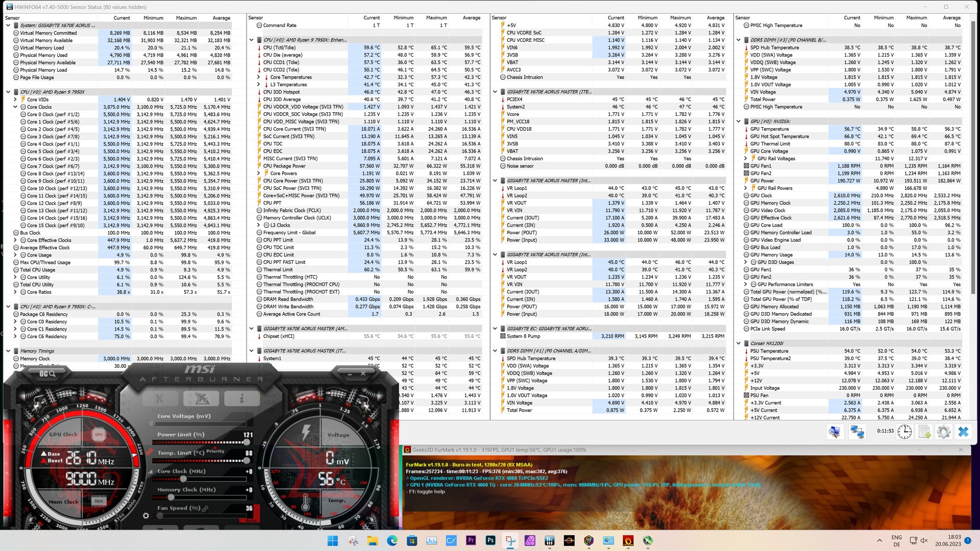Collapse the Core Clocks sensor group
This screenshot has height=551, width=980.
(15, 107)
